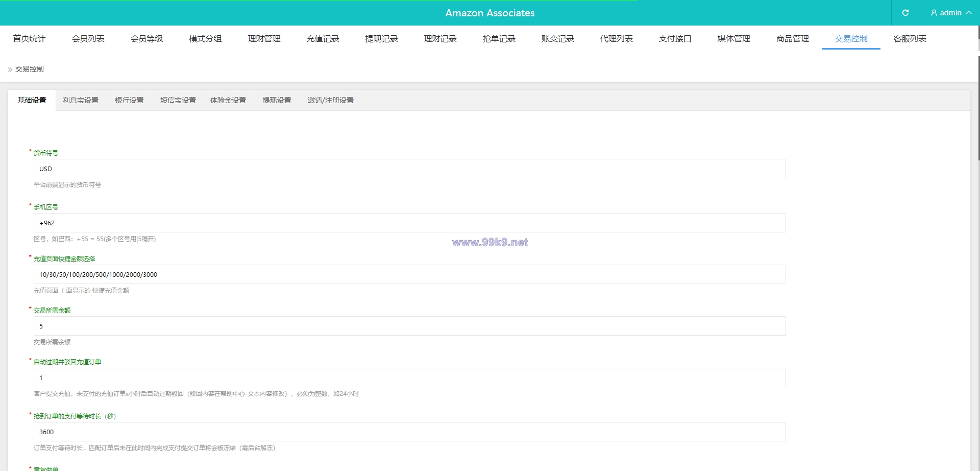The image size is (980, 471).
Task: Click the 货币符号 field label
Action: (46, 153)
